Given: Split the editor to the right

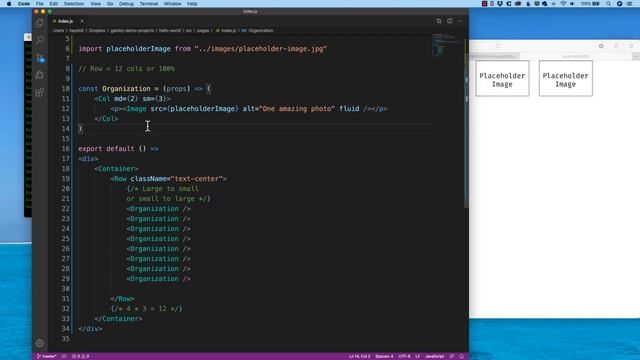Looking at the screenshot, I should (449, 21).
